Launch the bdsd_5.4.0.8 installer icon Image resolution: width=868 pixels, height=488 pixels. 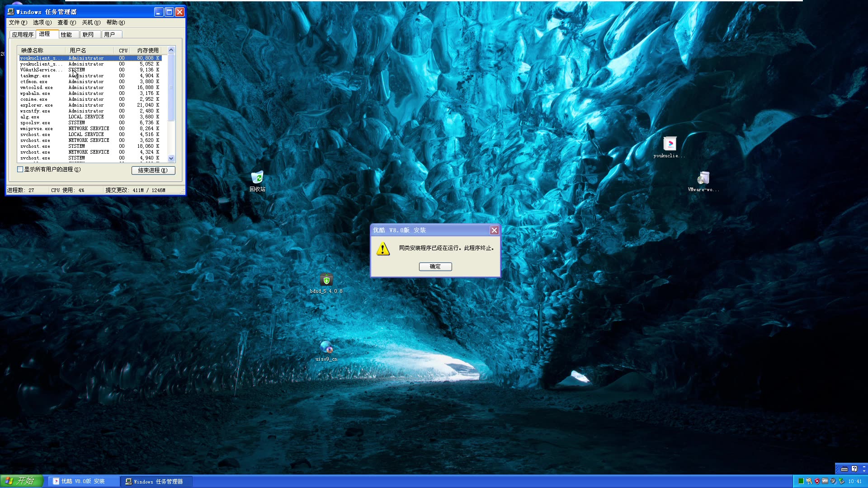[326, 280]
